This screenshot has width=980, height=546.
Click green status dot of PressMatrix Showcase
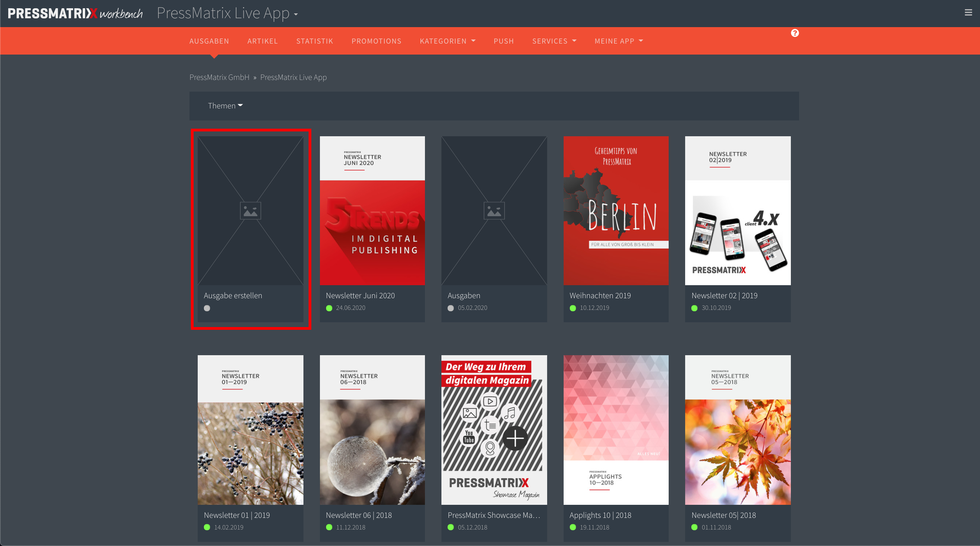(451, 527)
